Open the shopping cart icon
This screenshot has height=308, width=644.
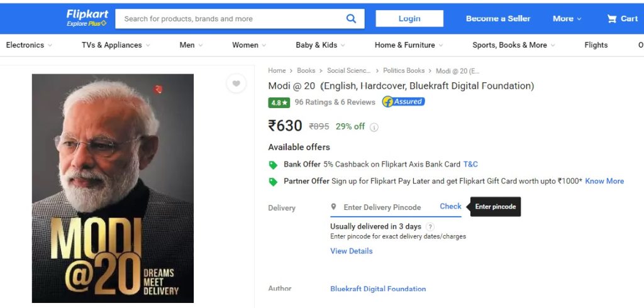click(x=612, y=19)
